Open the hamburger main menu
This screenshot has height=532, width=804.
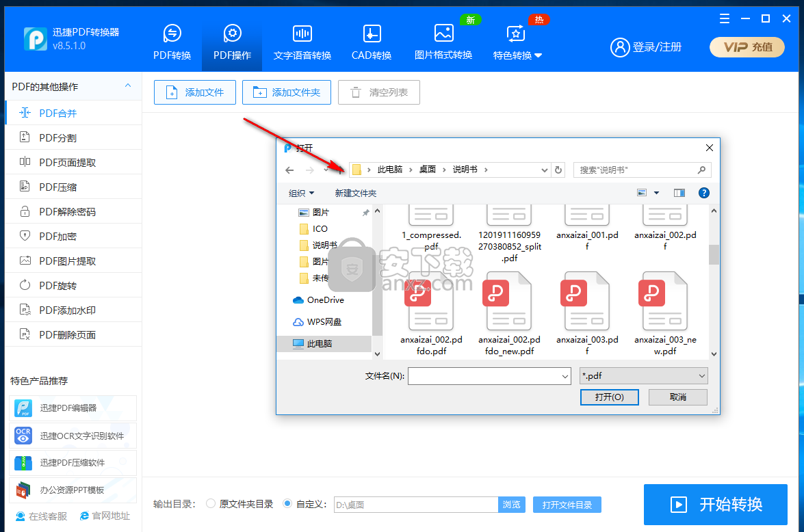click(x=725, y=19)
